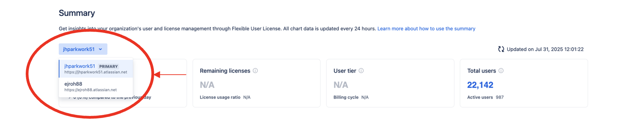Click the jhparkwork51 site selector label

tap(79, 49)
